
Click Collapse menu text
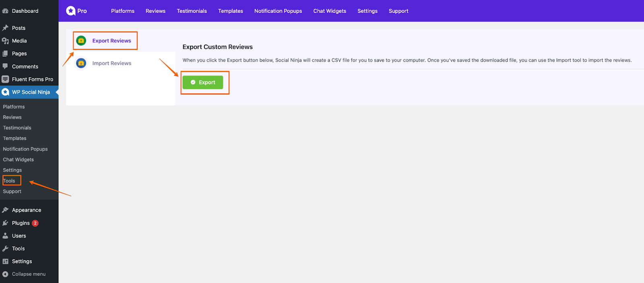pyautogui.click(x=29, y=274)
